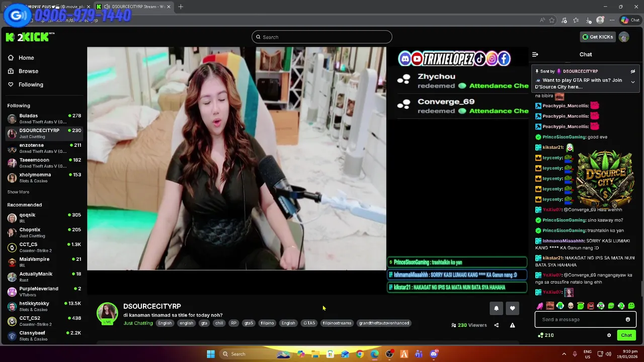
Task: Open Discord from the taskbar
Action: pyautogui.click(x=434, y=354)
